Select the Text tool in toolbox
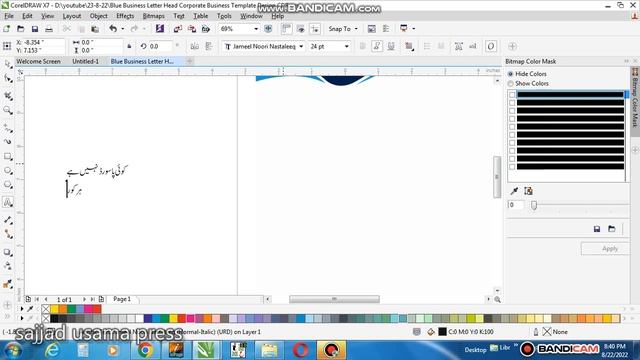This screenshot has width=640, height=360. (x=8, y=202)
